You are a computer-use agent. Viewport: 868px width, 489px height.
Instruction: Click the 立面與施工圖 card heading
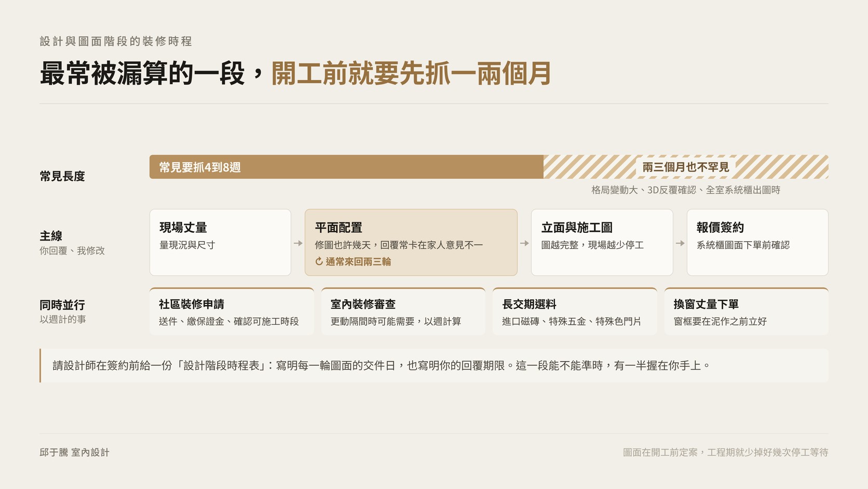577,228
